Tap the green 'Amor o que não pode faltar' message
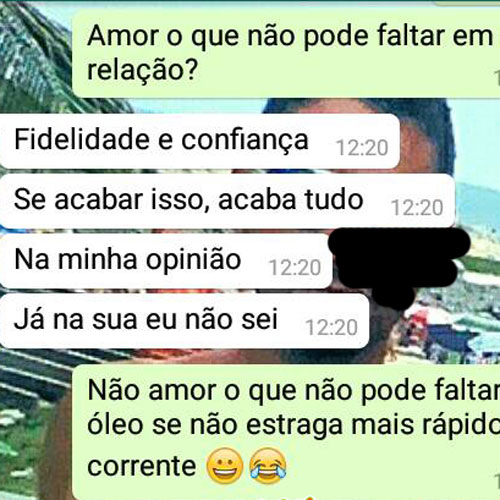 pyautogui.click(x=286, y=53)
